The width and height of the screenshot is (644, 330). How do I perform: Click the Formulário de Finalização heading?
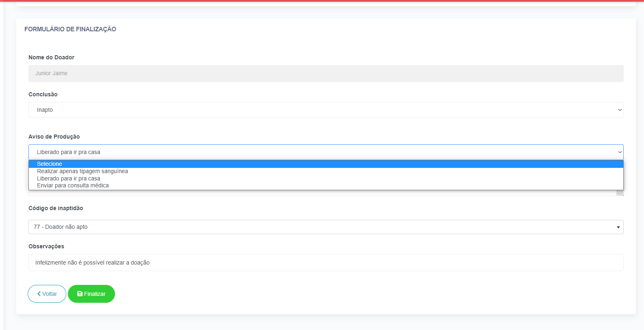pyautogui.click(x=70, y=29)
